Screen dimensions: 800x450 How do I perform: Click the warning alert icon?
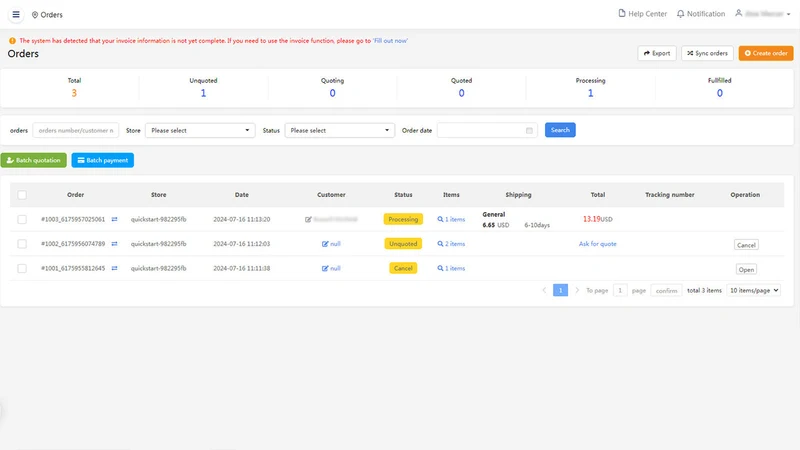click(x=12, y=41)
